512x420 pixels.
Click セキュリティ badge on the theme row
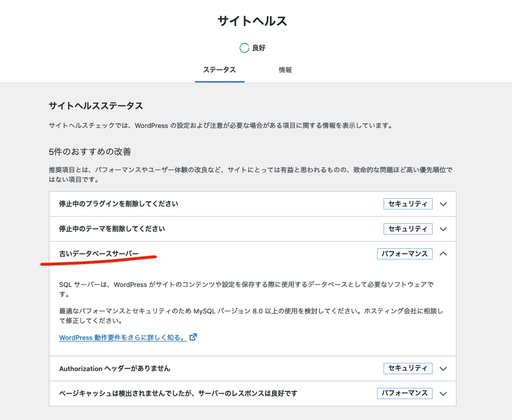click(408, 229)
